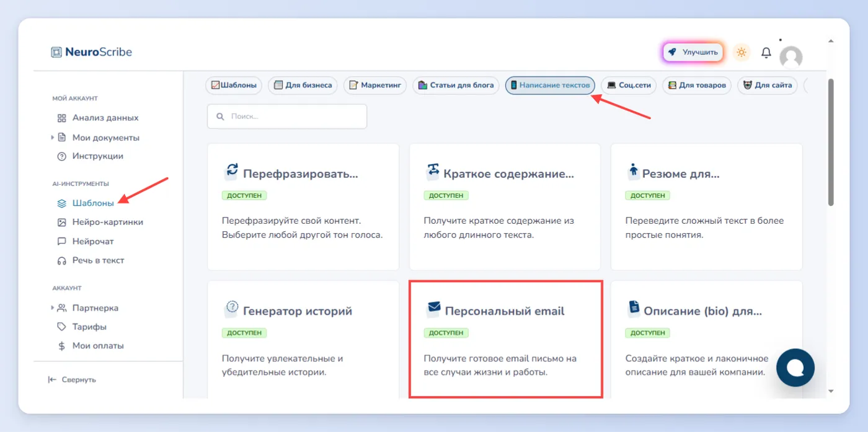Viewport: 868px width, 432px height.
Task: Select the Статьи для блога tab
Action: click(456, 86)
